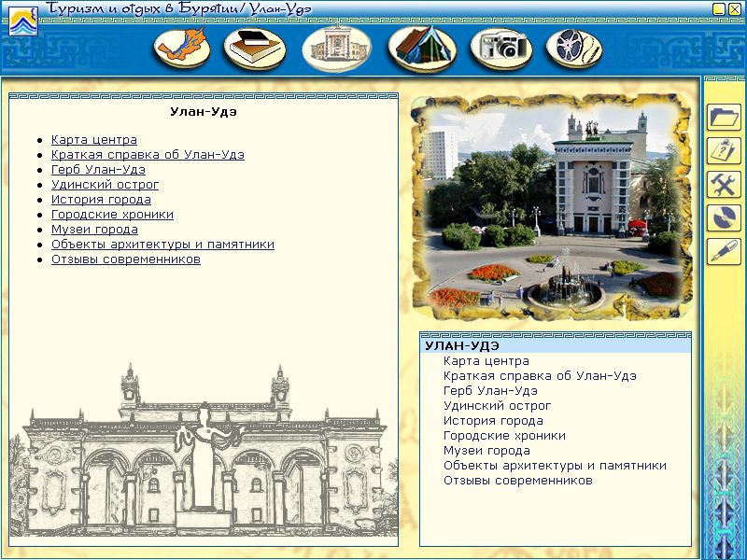
Task: Follow the 'Герб Улан-Удэ' link
Action: point(98,170)
